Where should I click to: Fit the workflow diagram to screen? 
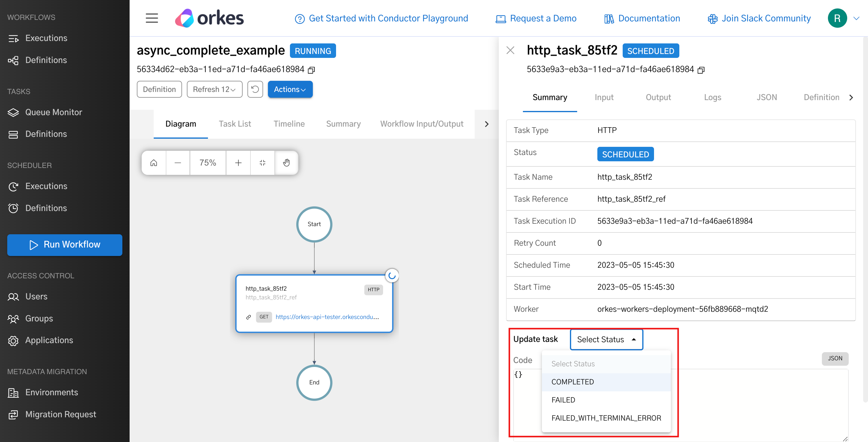click(263, 163)
